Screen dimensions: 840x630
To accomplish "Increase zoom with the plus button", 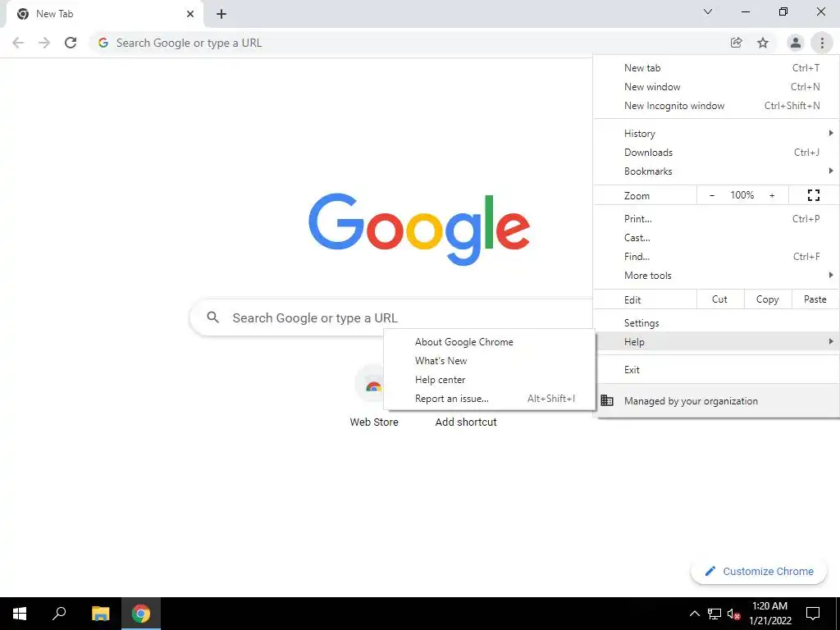I will click(x=772, y=195).
